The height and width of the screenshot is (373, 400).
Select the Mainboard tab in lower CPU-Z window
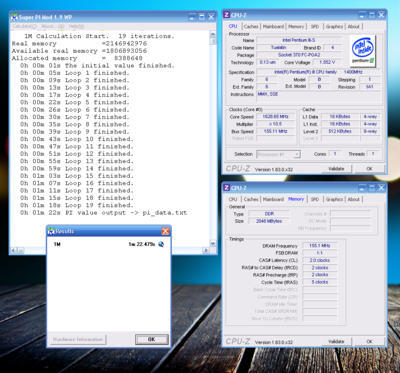[x=273, y=199]
